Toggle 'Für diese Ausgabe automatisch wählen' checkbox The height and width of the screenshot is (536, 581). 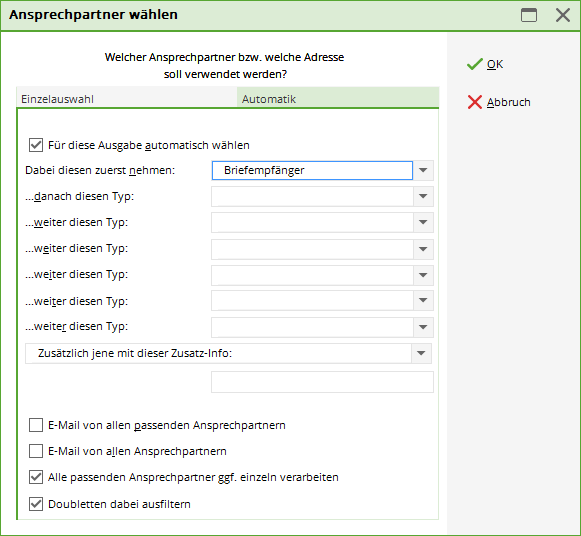point(36,145)
